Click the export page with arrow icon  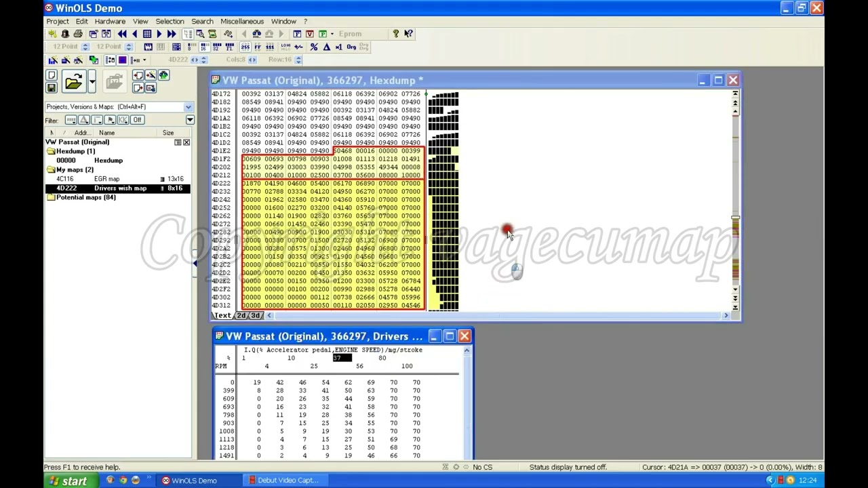(x=138, y=87)
